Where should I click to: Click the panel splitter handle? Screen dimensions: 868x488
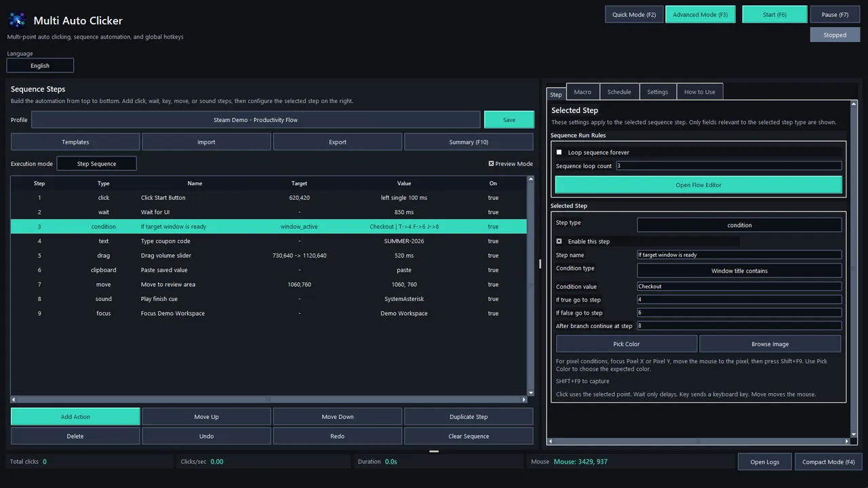click(x=540, y=264)
